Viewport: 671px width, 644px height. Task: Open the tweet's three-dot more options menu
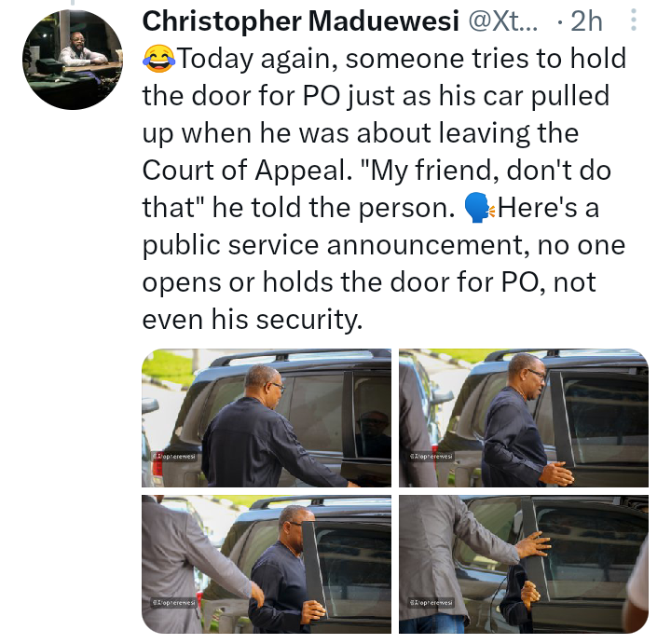coord(634,20)
